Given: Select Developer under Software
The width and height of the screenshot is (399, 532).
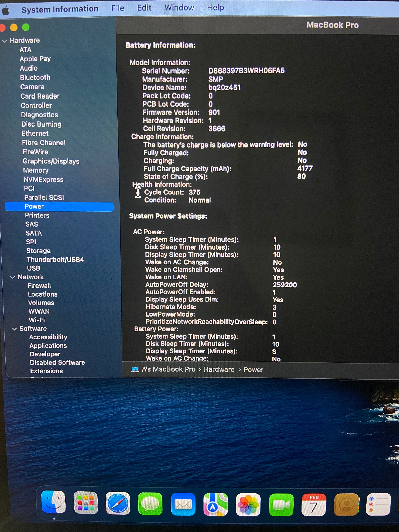Looking at the screenshot, I should (45, 354).
